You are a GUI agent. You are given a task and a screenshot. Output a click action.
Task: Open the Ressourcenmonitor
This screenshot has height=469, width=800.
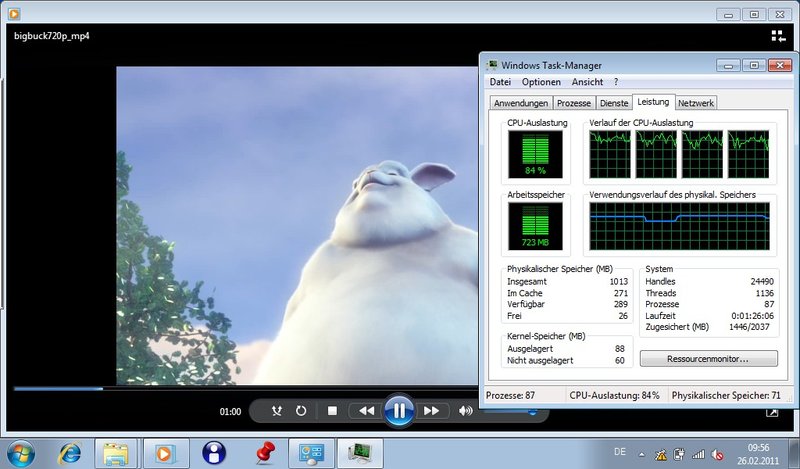click(709, 359)
